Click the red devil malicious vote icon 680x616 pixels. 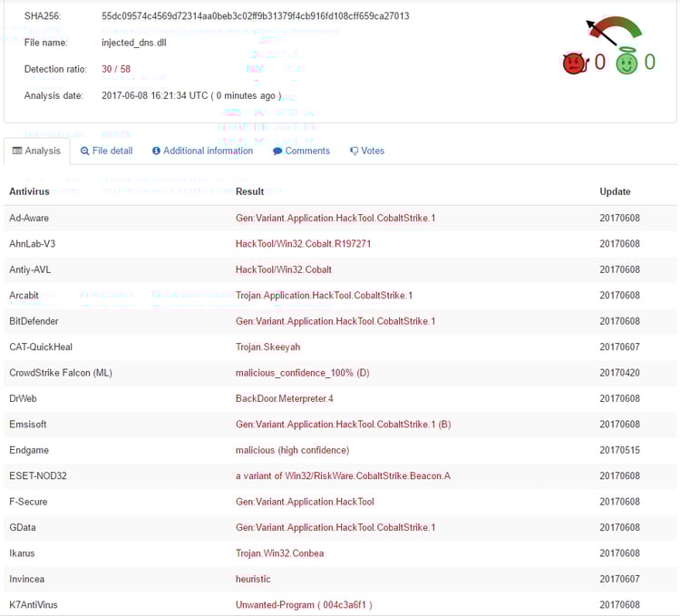(574, 63)
